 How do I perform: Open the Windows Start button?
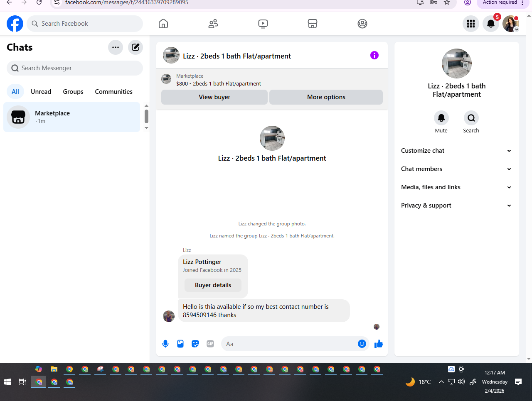[7, 382]
